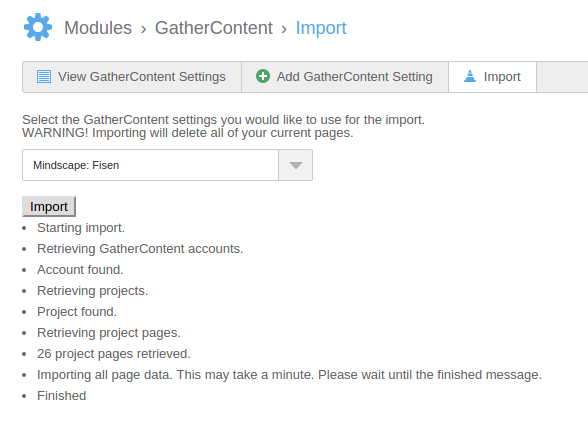Click the blue gear modules icon

(x=38, y=27)
